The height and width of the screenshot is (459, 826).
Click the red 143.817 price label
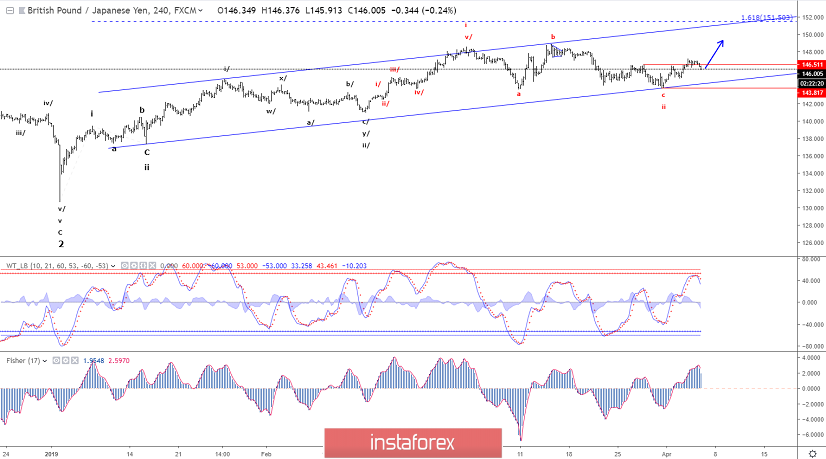point(812,93)
